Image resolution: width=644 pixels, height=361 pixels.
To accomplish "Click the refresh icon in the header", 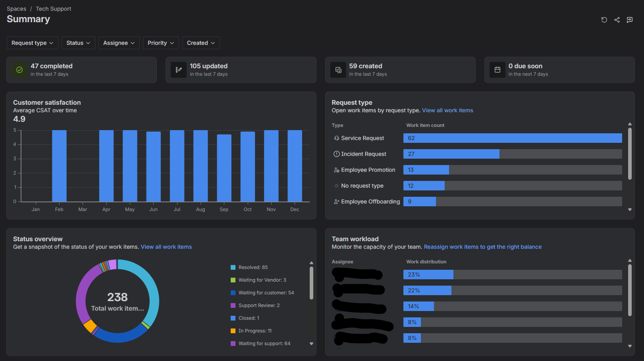I will [x=604, y=20].
